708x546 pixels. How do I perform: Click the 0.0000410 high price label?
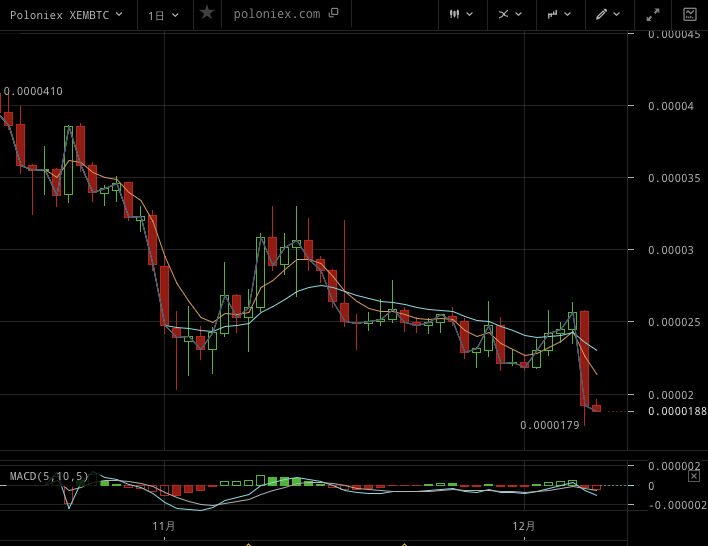(33, 91)
